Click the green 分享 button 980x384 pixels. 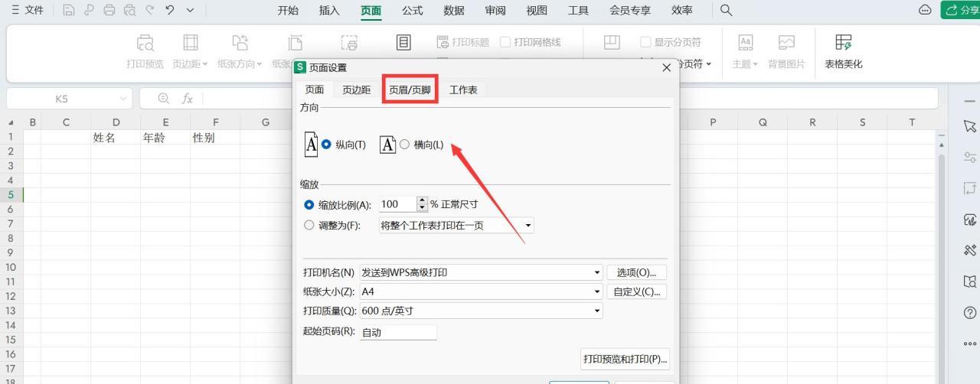(961, 11)
